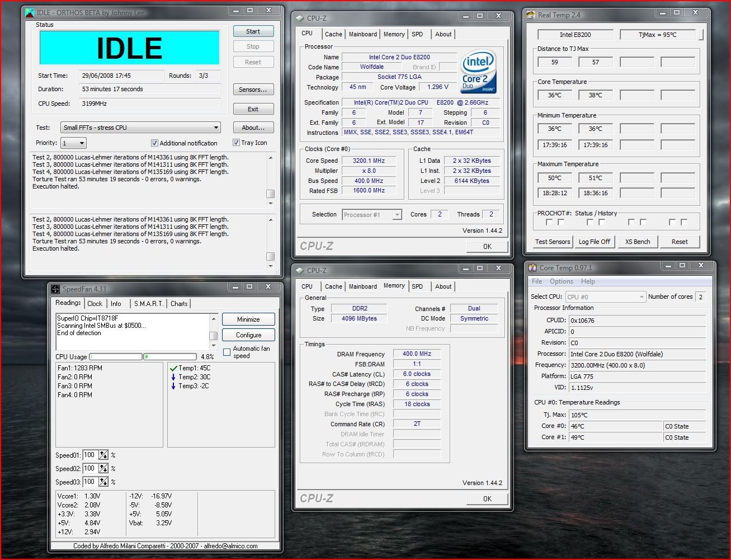The width and height of the screenshot is (731, 560).
Task: Click OK in the upper CPU-Z window
Action: (487, 246)
